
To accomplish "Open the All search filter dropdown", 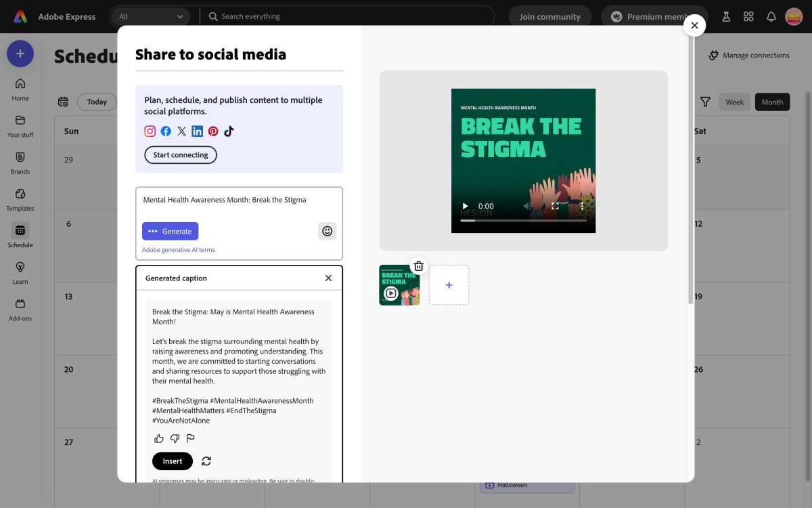I will [x=150, y=16].
